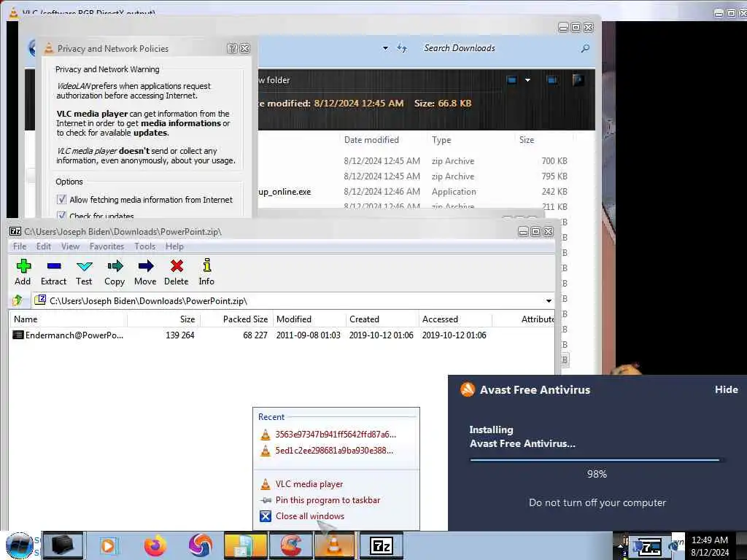Click the change view icon in Explorer toolbar
The height and width of the screenshot is (560, 747).
(512, 80)
